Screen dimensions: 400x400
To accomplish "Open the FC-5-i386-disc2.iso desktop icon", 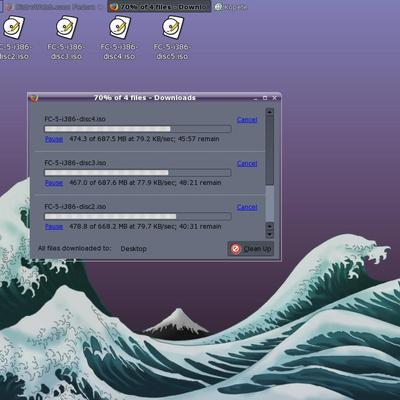I will click(13, 37).
